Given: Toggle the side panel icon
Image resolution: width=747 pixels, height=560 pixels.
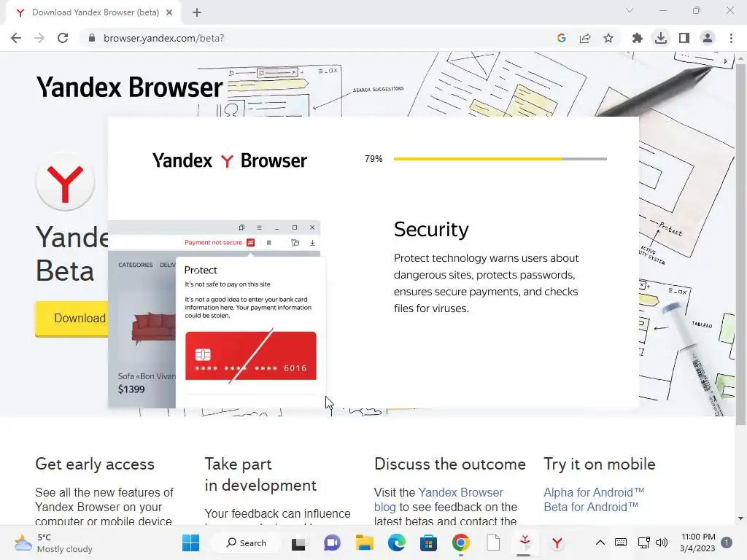Looking at the screenshot, I should click(x=684, y=38).
